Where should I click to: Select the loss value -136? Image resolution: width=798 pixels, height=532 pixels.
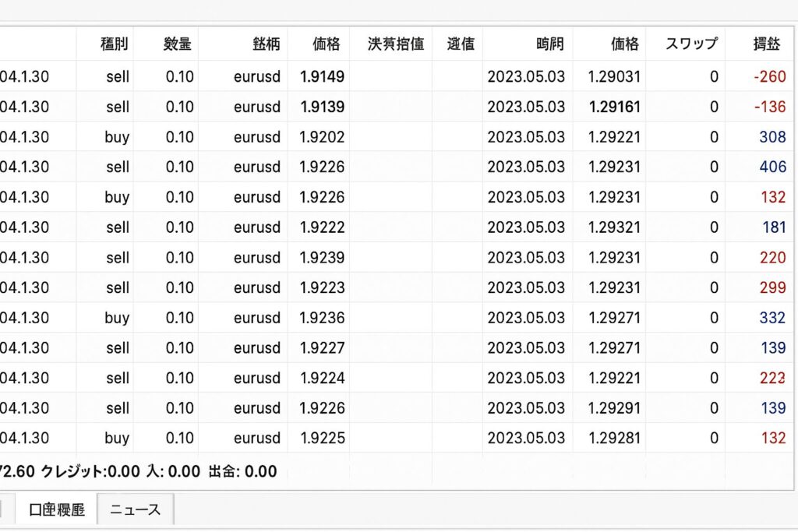(x=769, y=107)
